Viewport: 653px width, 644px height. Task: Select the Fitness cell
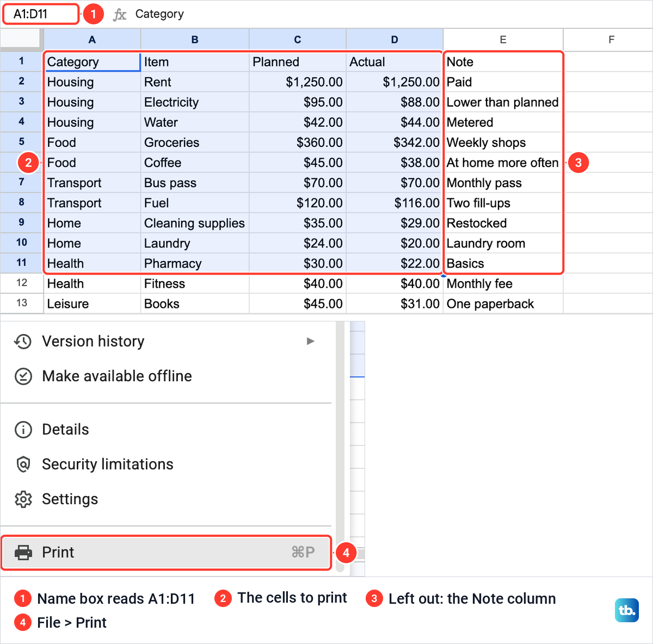pyautogui.click(x=195, y=283)
